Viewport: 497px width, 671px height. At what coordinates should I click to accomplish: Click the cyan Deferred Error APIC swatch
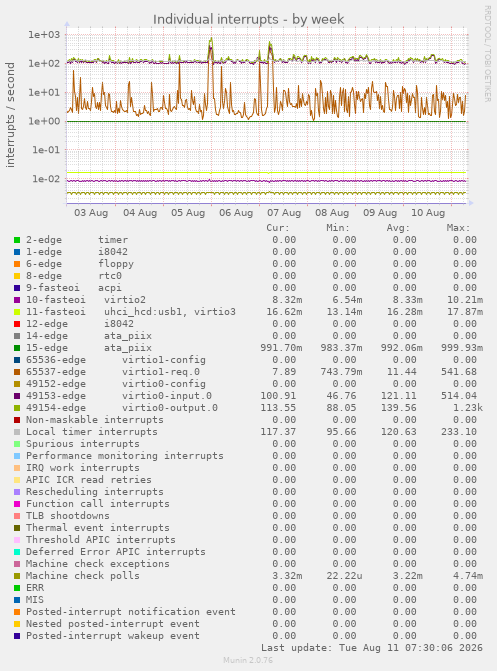17,552
